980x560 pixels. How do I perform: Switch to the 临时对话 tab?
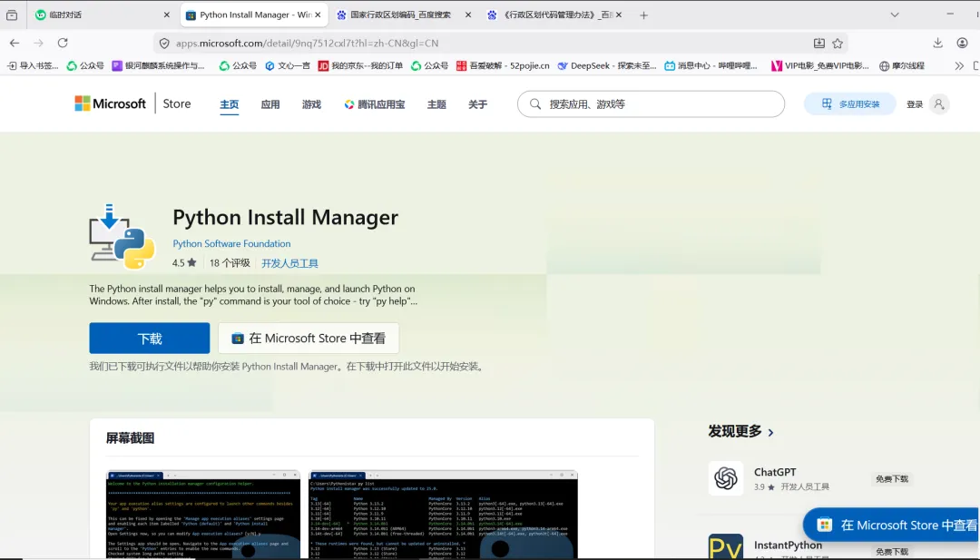[x=103, y=15]
